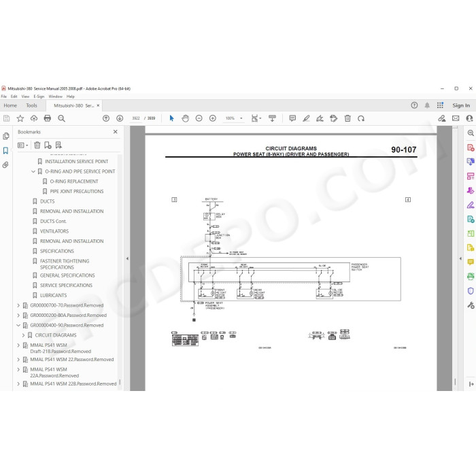
Task: Click the page number input field
Action: pos(136,118)
